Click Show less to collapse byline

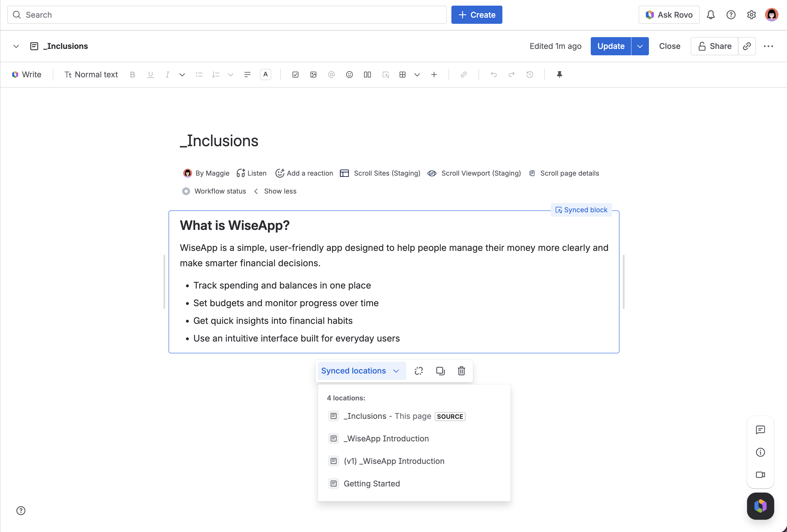[280, 191]
